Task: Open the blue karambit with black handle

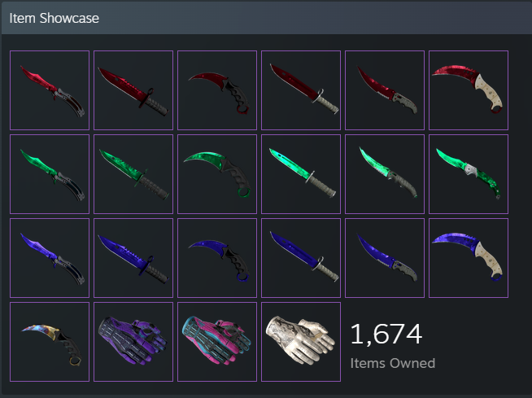Action: [217, 258]
